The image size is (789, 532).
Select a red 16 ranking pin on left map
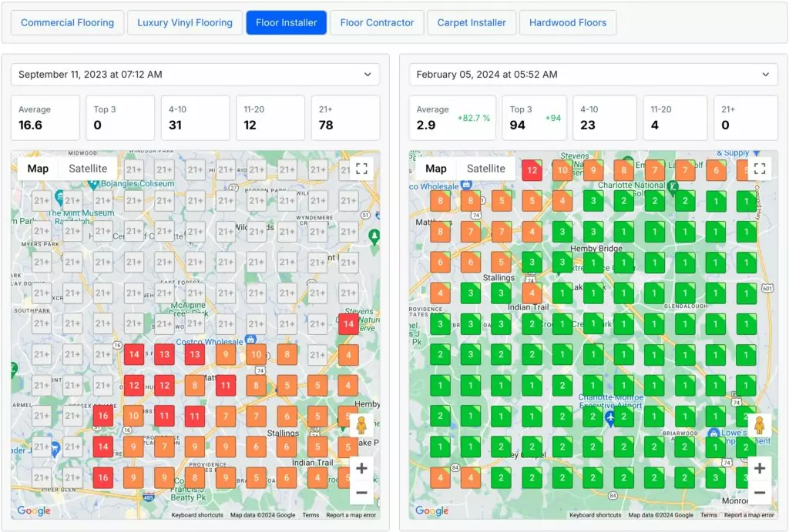tap(103, 415)
